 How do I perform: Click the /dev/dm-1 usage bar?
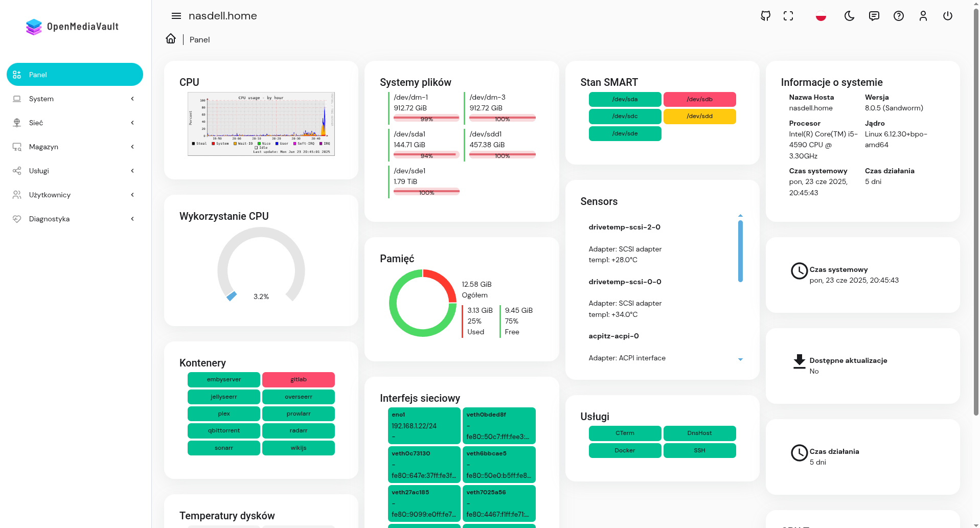tap(426, 118)
